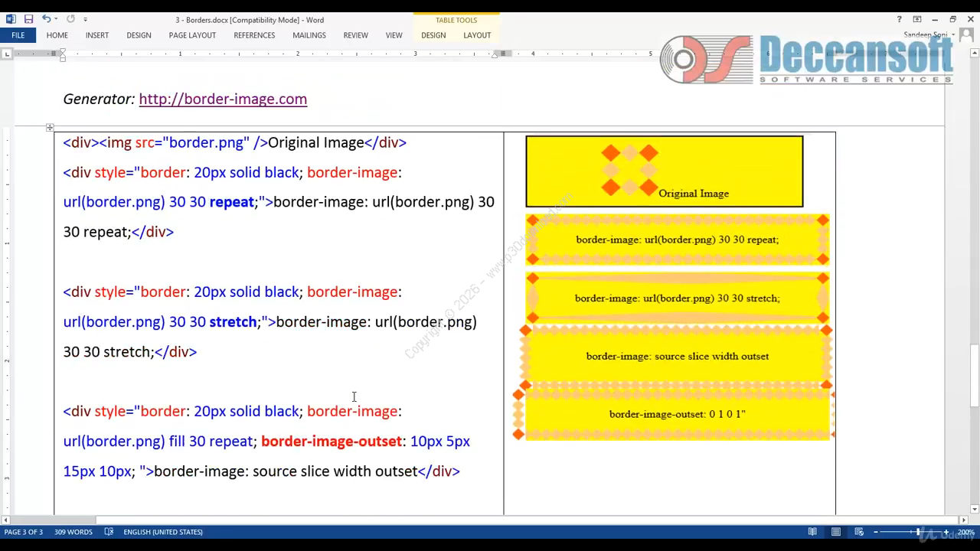980x551 pixels.
Task: Click the 309 WORDS count button
Action: [73, 532]
